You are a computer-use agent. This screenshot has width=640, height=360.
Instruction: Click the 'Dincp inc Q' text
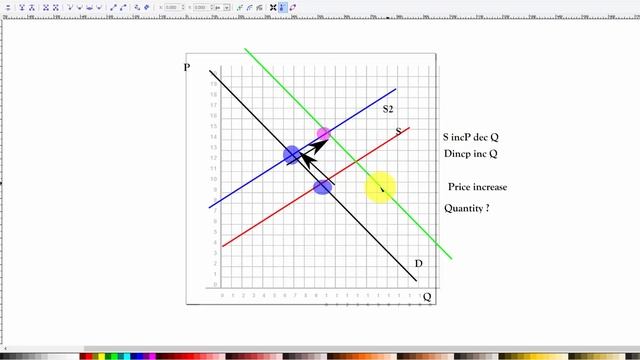tap(471, 154)
